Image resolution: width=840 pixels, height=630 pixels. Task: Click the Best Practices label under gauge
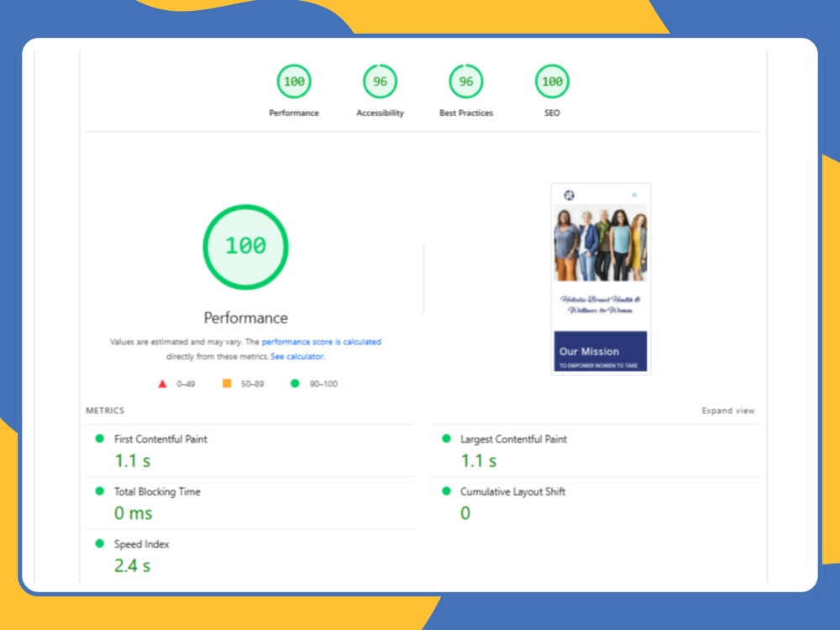tap(466, 113)
